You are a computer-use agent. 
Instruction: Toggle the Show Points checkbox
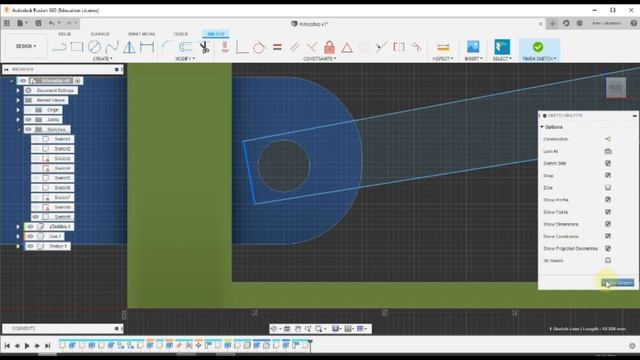click(608, 212)
